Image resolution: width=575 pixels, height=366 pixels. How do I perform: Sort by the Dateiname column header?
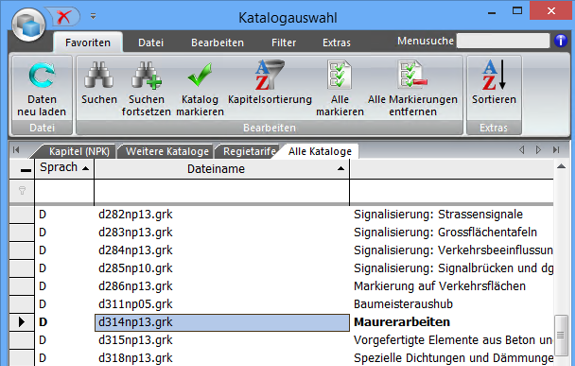click(x=222, y=169)
